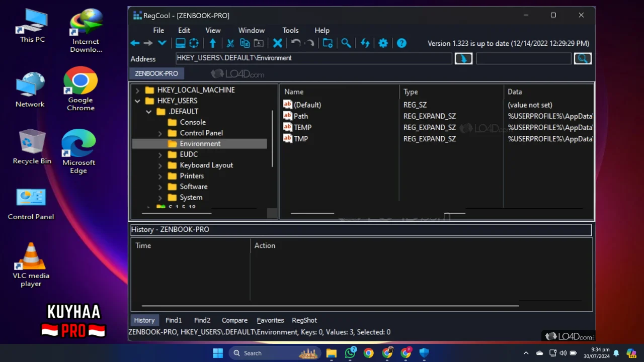Select the Path registry value

point(301,116)
